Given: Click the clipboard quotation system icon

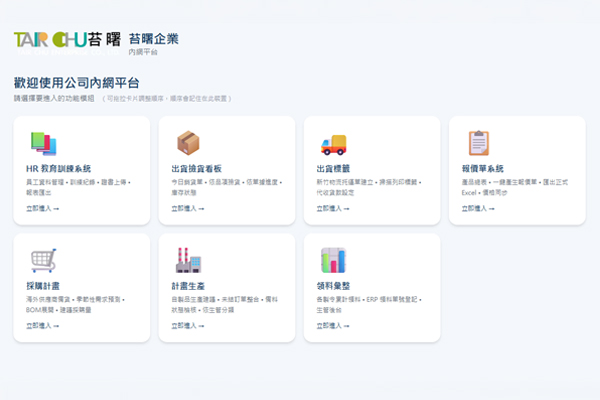Looking at the screenshot, I should click(479, 143).
